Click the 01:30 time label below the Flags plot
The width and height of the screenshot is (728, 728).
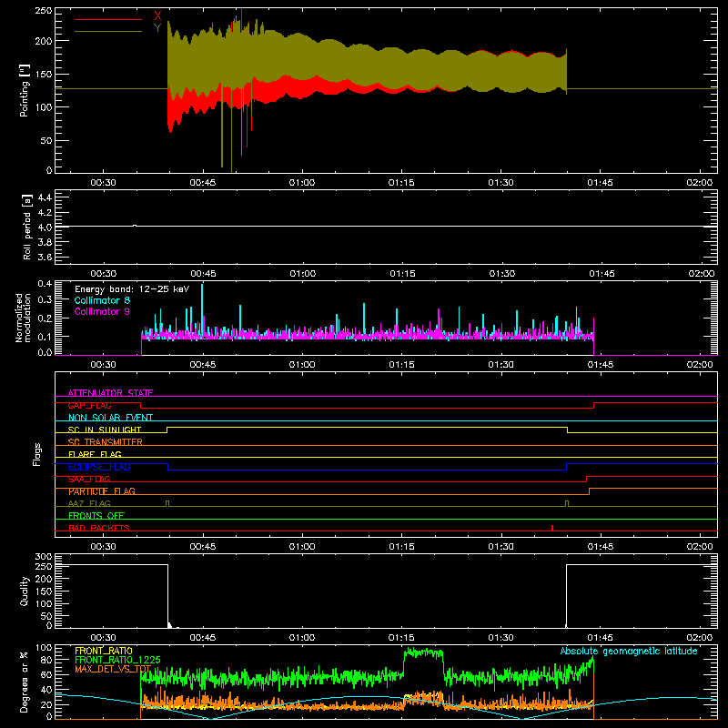501,547
